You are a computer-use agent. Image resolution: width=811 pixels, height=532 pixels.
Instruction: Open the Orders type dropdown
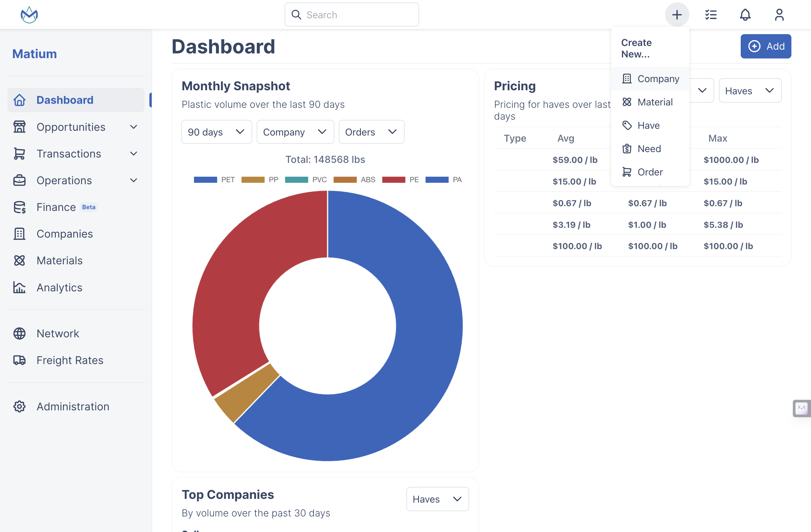pos(371,132)
